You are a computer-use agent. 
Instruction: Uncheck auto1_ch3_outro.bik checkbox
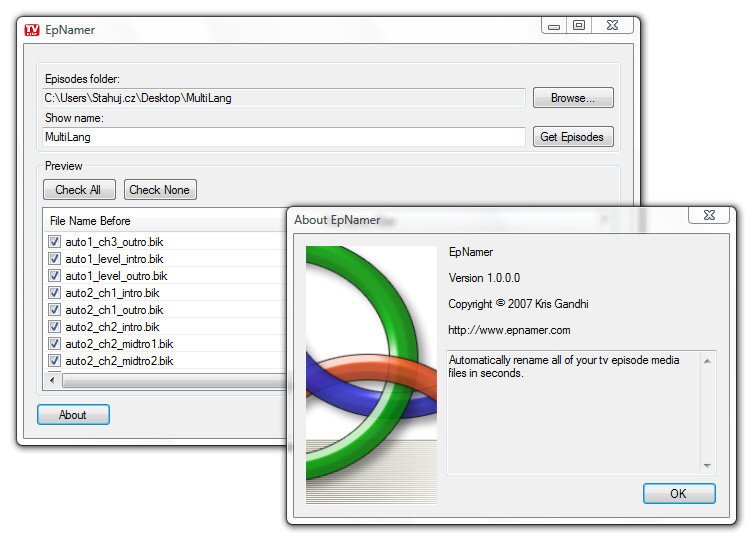click(54, 242)
